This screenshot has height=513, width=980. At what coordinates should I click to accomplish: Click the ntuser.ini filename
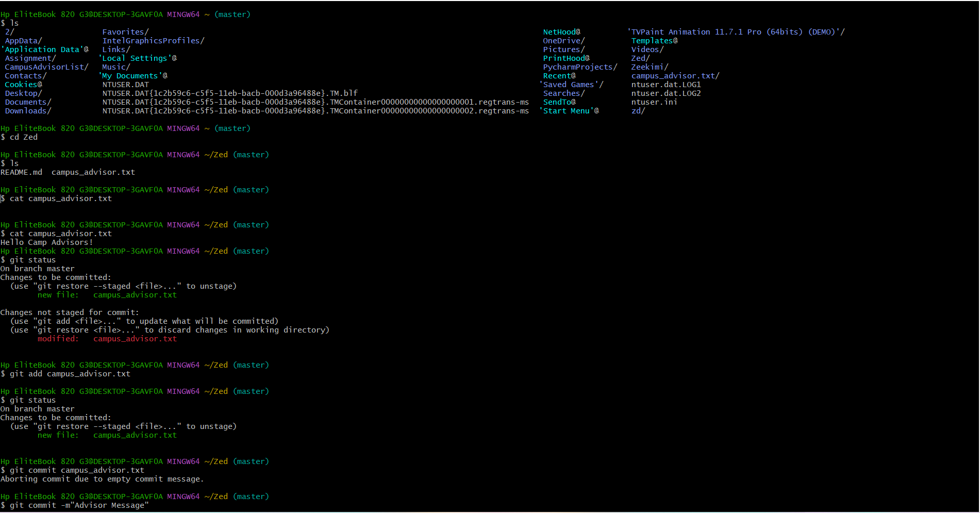click(654, 102)
